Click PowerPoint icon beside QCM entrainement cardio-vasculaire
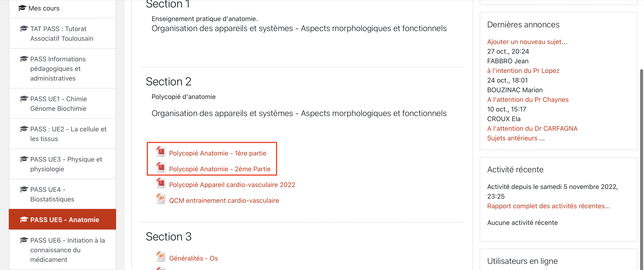The width and height of the screenshot is (644, 270). 161,199
